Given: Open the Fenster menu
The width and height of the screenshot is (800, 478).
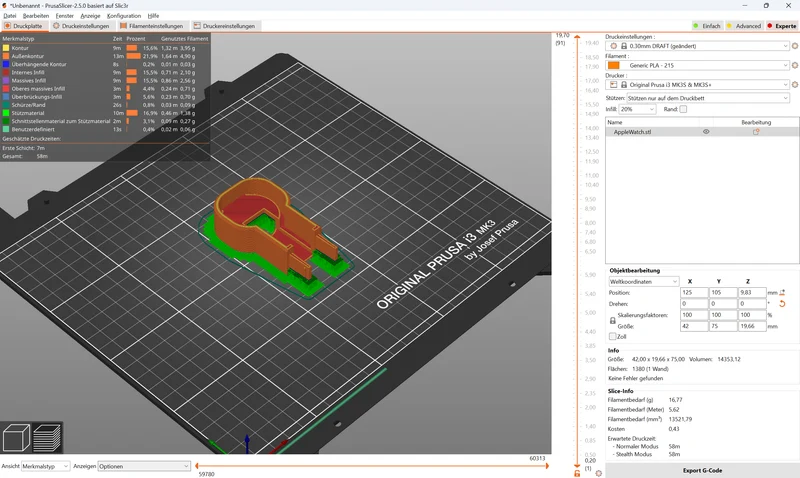Looking at the screenshot, I should pyautogui.click(x=65, y=16).
